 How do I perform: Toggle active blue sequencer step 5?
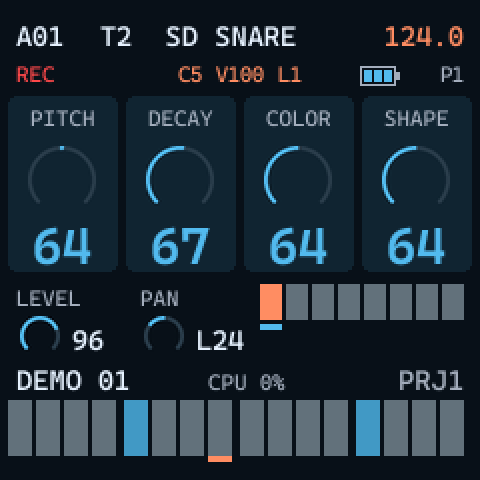[136, 428]
